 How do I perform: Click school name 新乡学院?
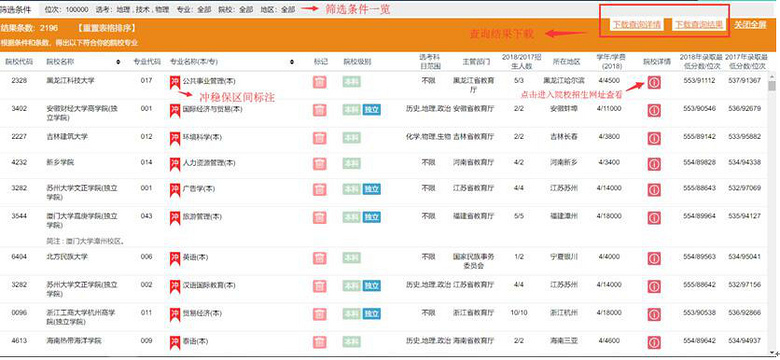[x=60, y=162]
